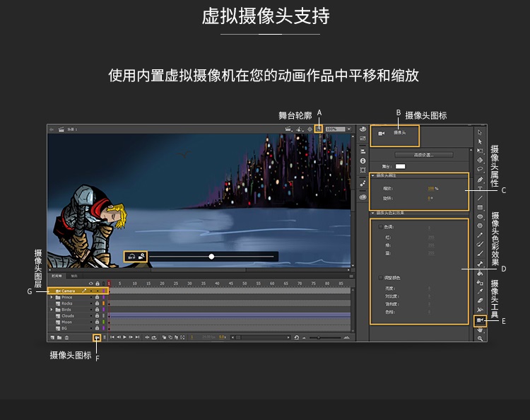Click the clip content outside stage icon

click(319, 129)
